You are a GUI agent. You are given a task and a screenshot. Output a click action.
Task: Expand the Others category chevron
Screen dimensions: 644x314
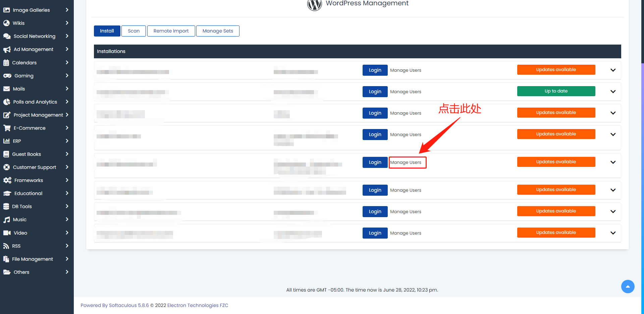(x=67, y=272)
